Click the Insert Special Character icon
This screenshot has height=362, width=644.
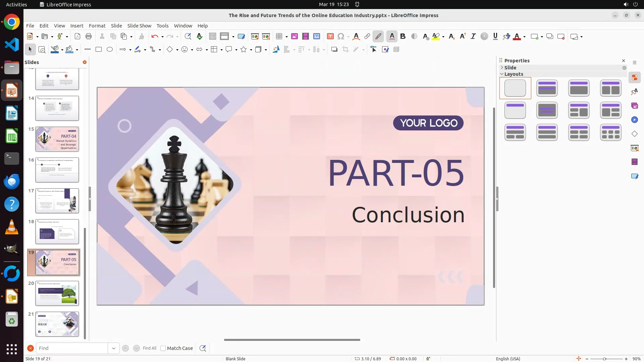341,37
